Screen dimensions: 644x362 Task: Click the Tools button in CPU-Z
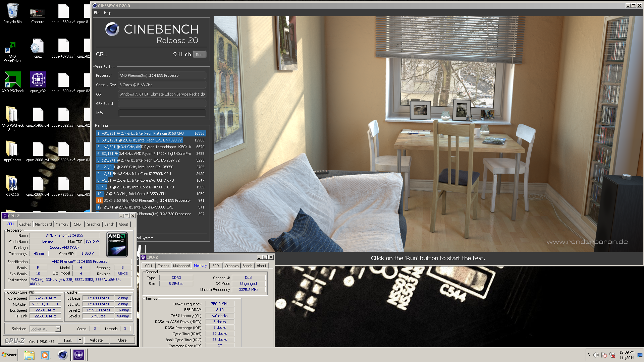pyautogui.click(x=68, y=340)
